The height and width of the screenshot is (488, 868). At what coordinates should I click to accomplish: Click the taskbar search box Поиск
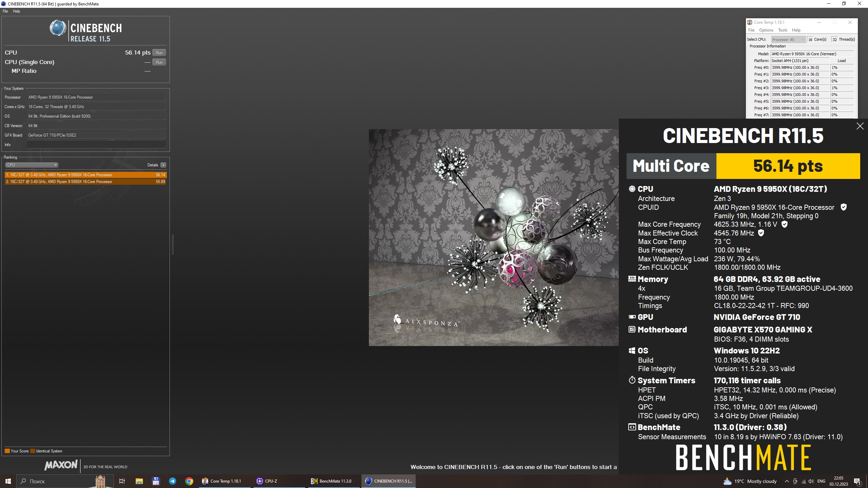[x=64, y=481]
